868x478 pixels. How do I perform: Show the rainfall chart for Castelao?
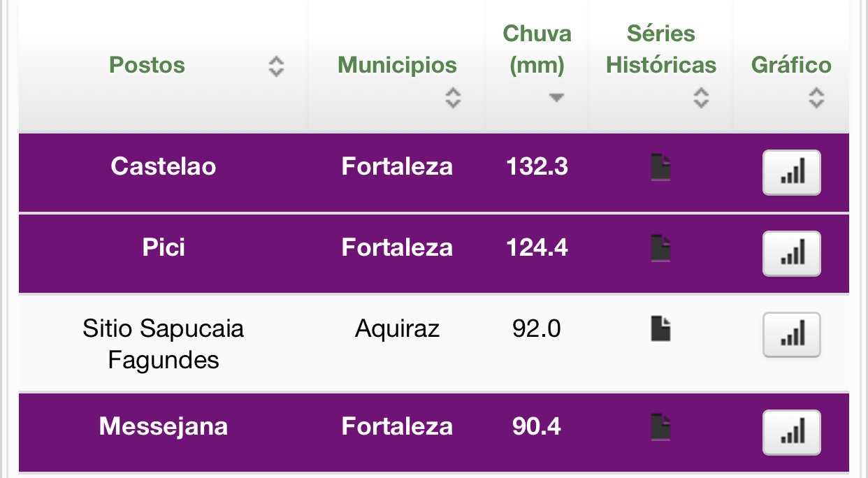pyautogui.click(x=791, y=172)
